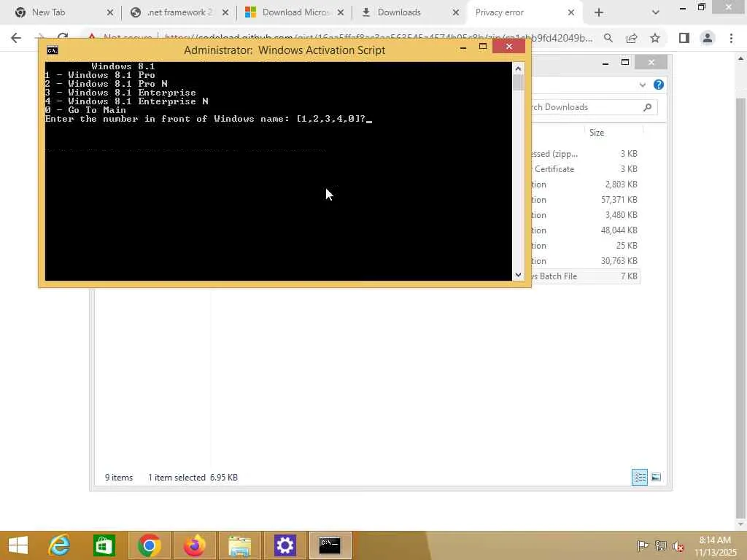Select the Batch File 7 KB row

pyautogui.click(x=586, y=276)
